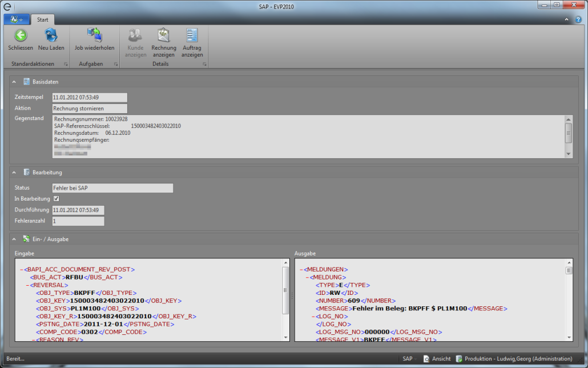Viewport: 588px width, 368px height.
Task: Click the Fehleranzahl field
Action: (78, 221)
